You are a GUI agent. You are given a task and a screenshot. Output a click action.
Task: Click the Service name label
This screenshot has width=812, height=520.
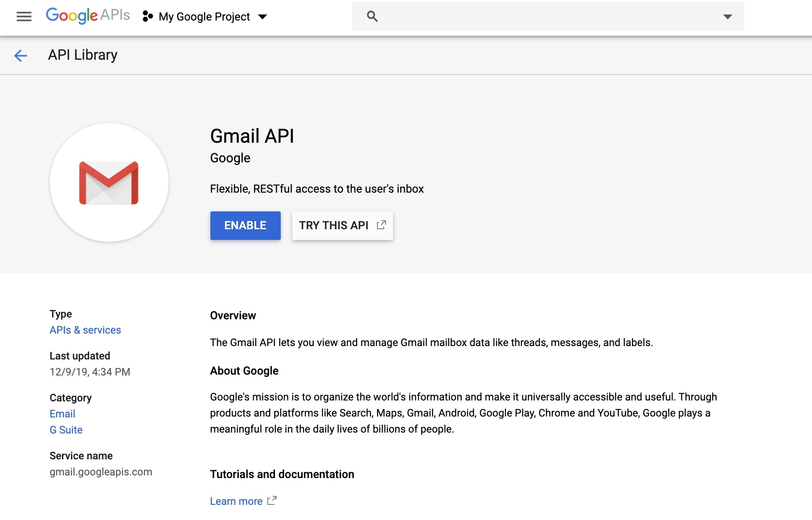[81, 456]
